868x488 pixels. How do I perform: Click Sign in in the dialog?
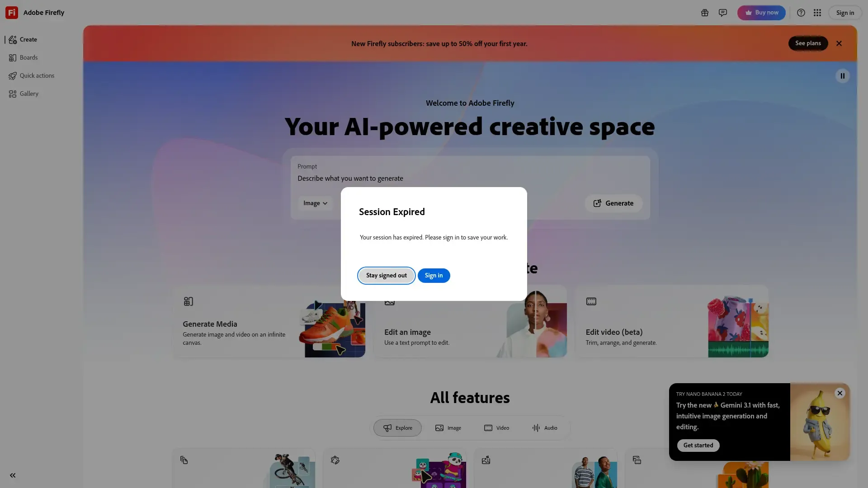pos(434,276)
